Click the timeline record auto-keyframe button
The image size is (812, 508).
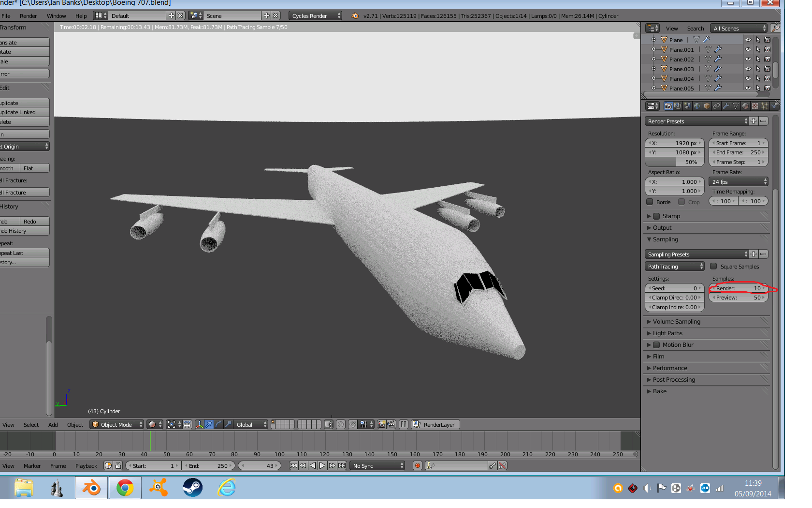click(x=418, y=465)
